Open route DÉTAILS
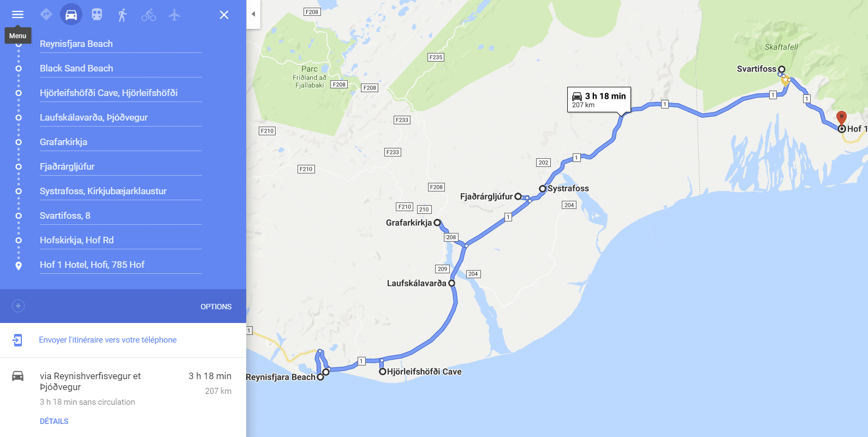This screenshot has height=437, width=868. coord(54,421)
